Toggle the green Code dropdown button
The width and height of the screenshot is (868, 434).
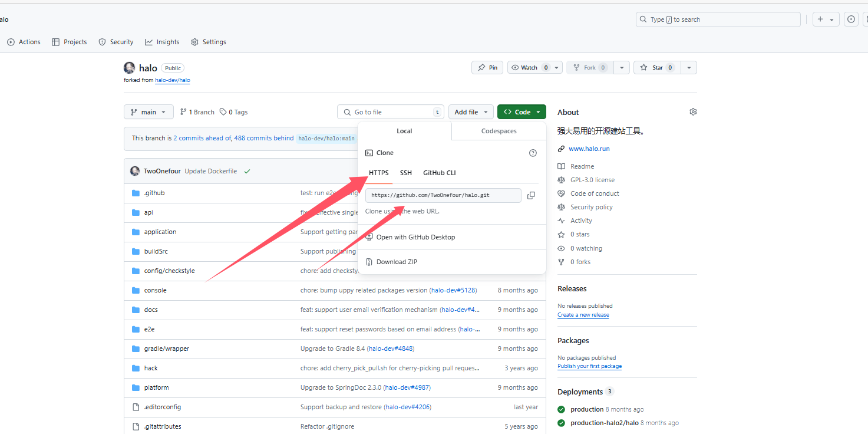click(522, 112)
